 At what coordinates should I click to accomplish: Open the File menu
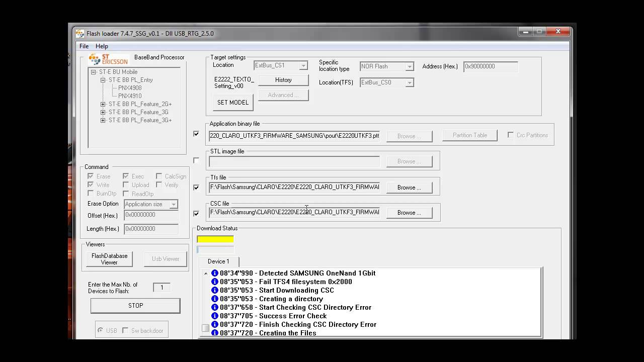click(x=84, y=46)
